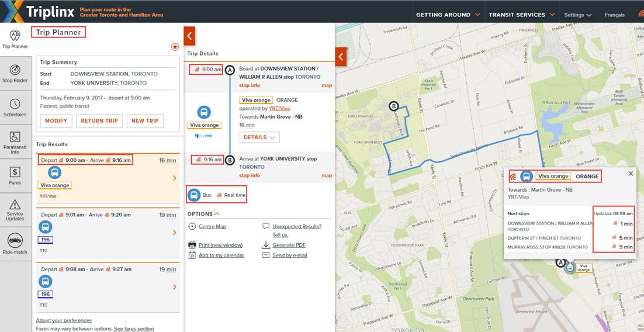The height and width of the screenshot is (332, 644).
Task: Click Send by e-mail link
Action: pos(289,255)
